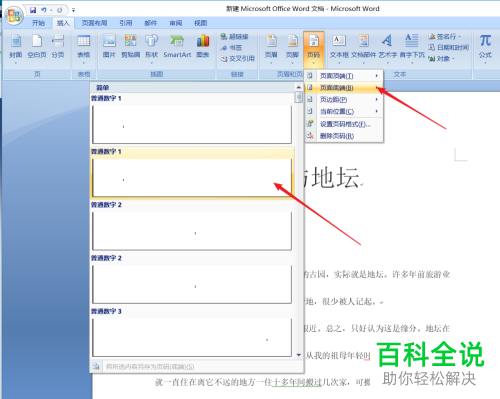Image resolution: width=500 pixels, height=399 pixels.
Task: Save the document from quick access toolbar
Action: (33, 10)
